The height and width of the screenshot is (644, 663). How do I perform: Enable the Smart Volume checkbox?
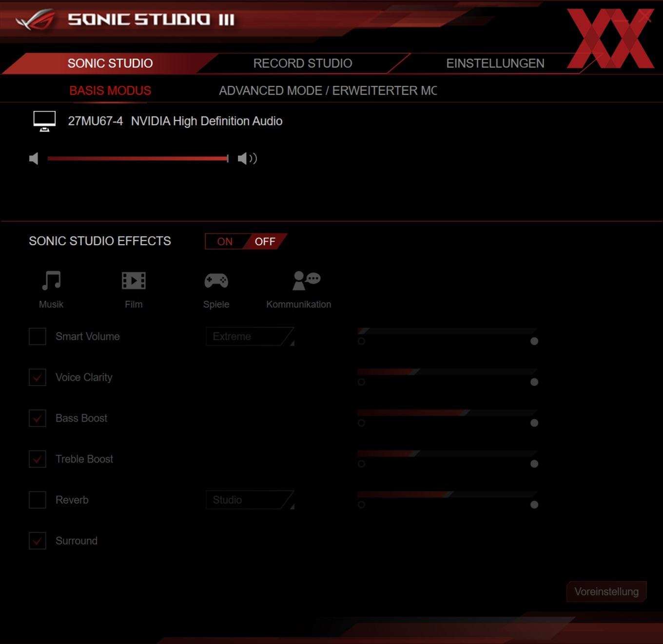click(38, 336)
